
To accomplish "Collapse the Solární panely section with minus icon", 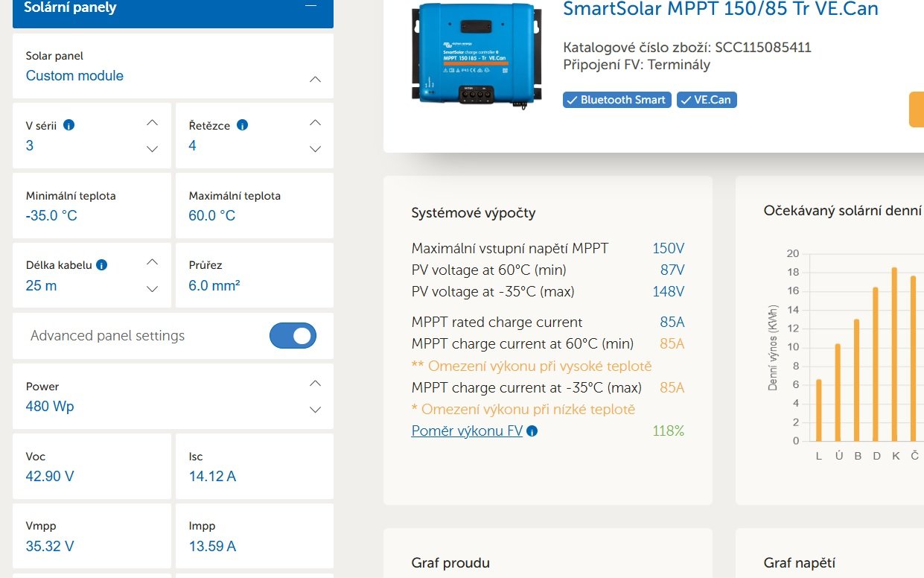I will [x=311, y=6].
